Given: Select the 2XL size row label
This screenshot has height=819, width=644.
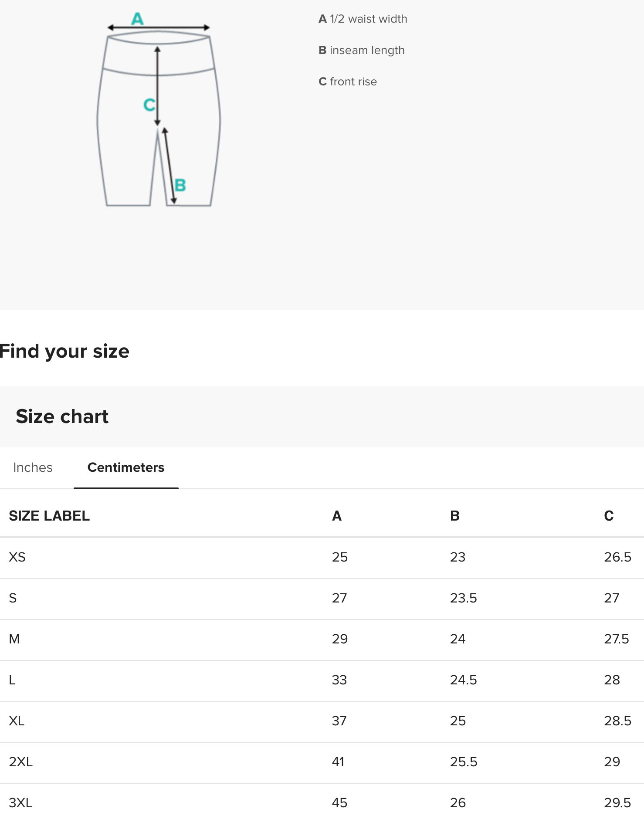Looking at the screenshot, I should point(20,762).
